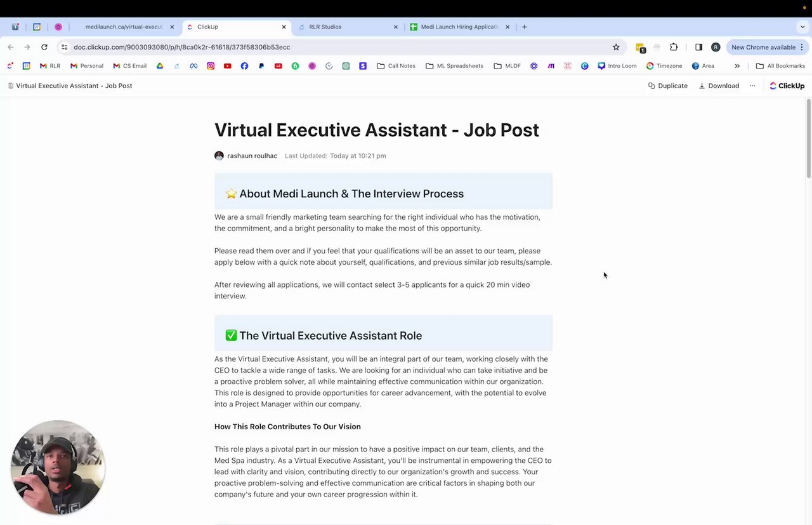The image size is (812, 525).
Task: Open the RLR Gmail bookmark
Action: (49, 66)
